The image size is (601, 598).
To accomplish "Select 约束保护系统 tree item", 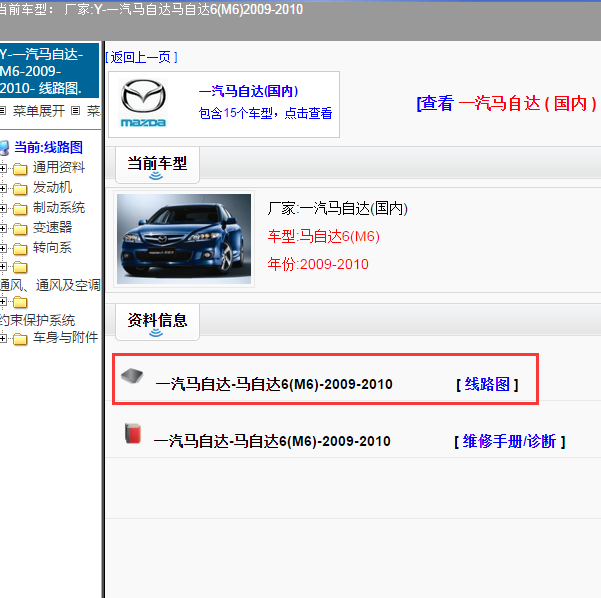I will coord(38,320).
